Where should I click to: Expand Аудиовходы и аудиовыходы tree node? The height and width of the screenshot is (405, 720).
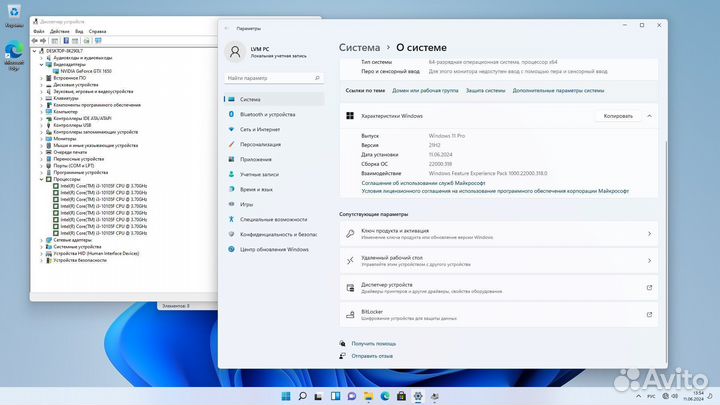[x=41, y=58]
